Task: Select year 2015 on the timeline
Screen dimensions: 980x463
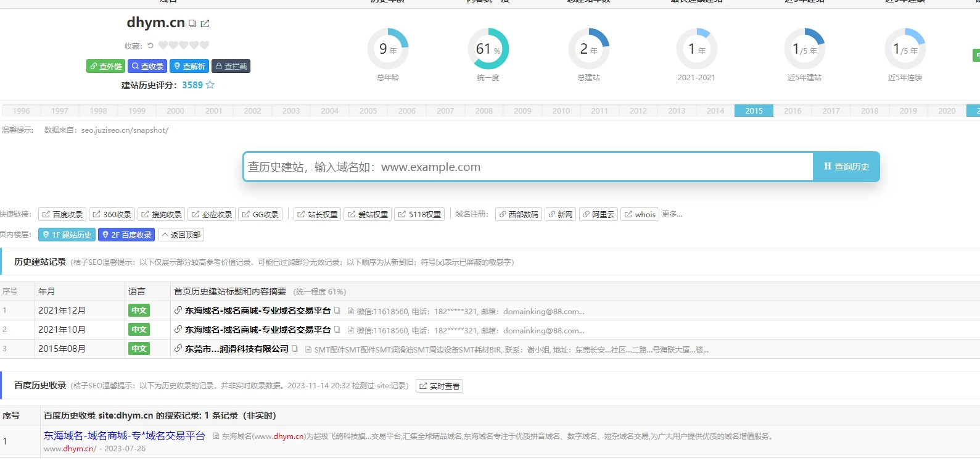Action: (754, 111)
